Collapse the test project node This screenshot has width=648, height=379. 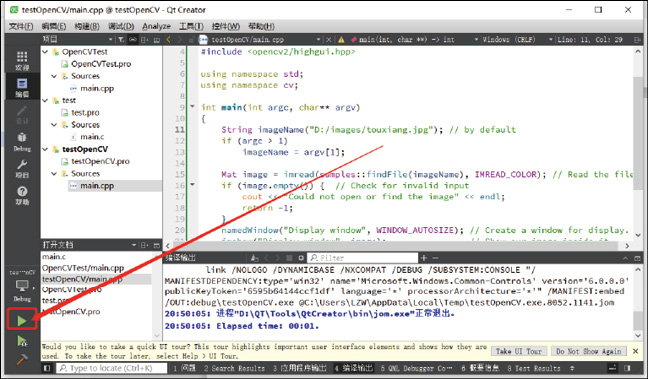click(45, 100)
